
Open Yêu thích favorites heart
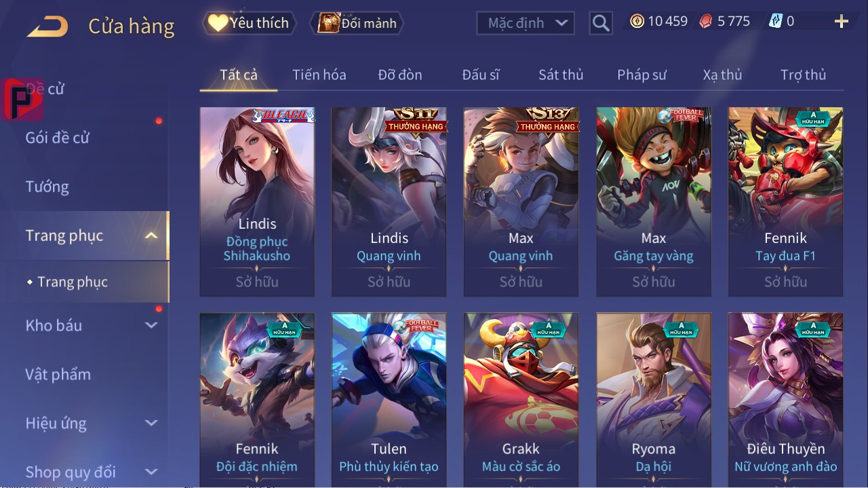tap(249, 23)
